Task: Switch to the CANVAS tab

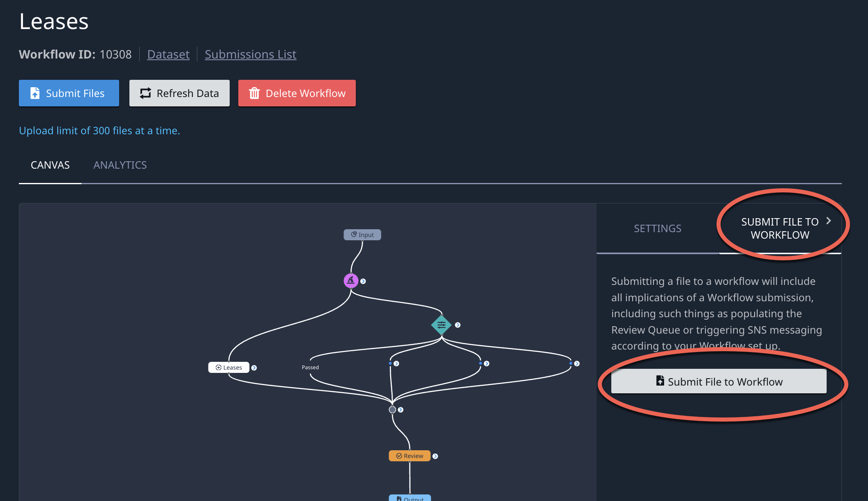Action: click(50, 165)
